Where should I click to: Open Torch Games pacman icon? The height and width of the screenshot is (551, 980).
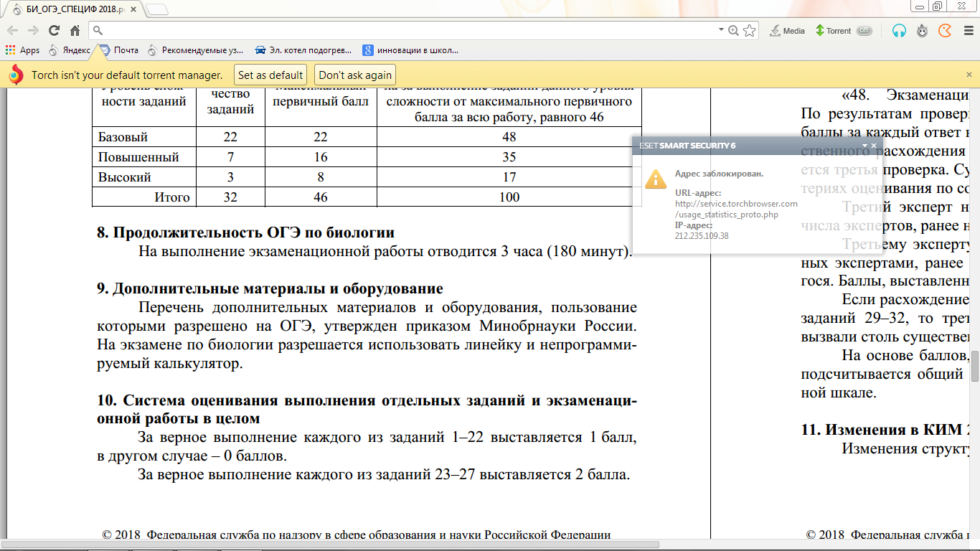(x=945, y=31)
